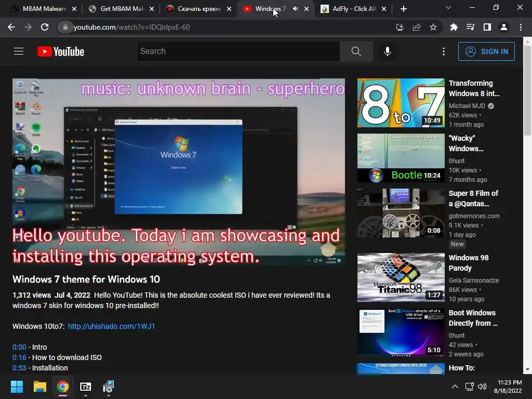Click the browser forward arrow

[x=28, y=27]
